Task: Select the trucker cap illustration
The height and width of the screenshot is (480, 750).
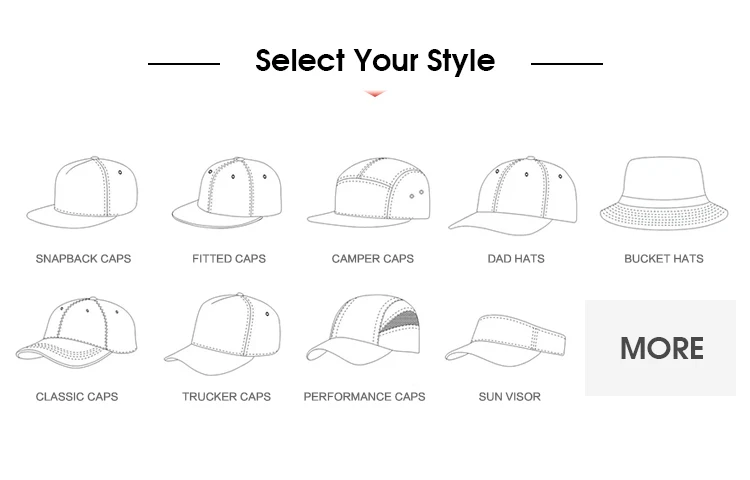Action: [223, 334]
